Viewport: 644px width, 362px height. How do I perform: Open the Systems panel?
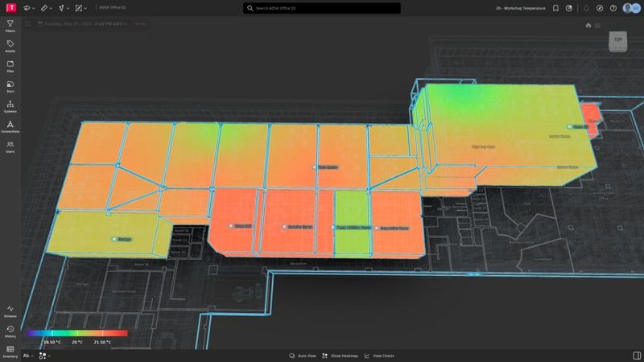click(x=10, y=106)
